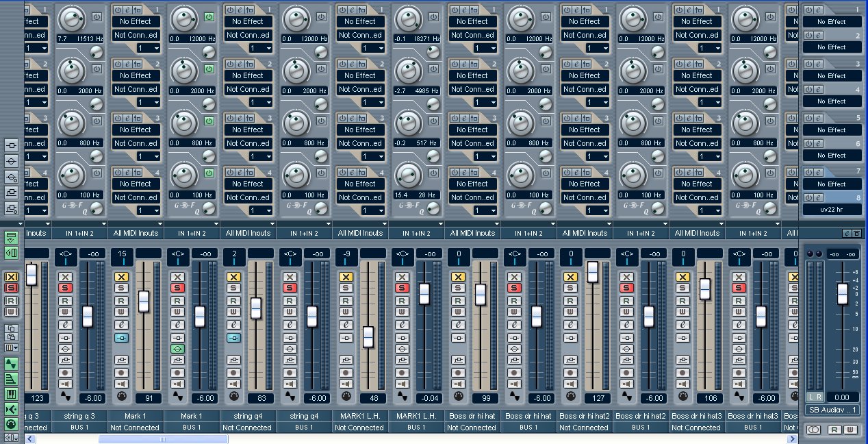Toggle EQ bypass indicator on Mark 1 audio channel
Screen dimensions: 868x444
(x=177, y=349)
